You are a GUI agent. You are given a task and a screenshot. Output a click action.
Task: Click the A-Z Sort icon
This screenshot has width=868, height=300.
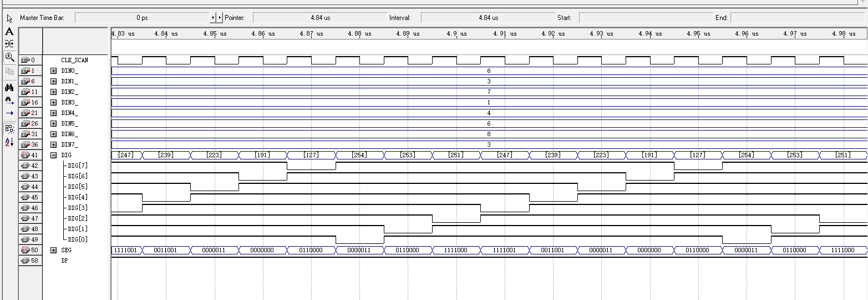pyautogui.click(x=9, y=142)
